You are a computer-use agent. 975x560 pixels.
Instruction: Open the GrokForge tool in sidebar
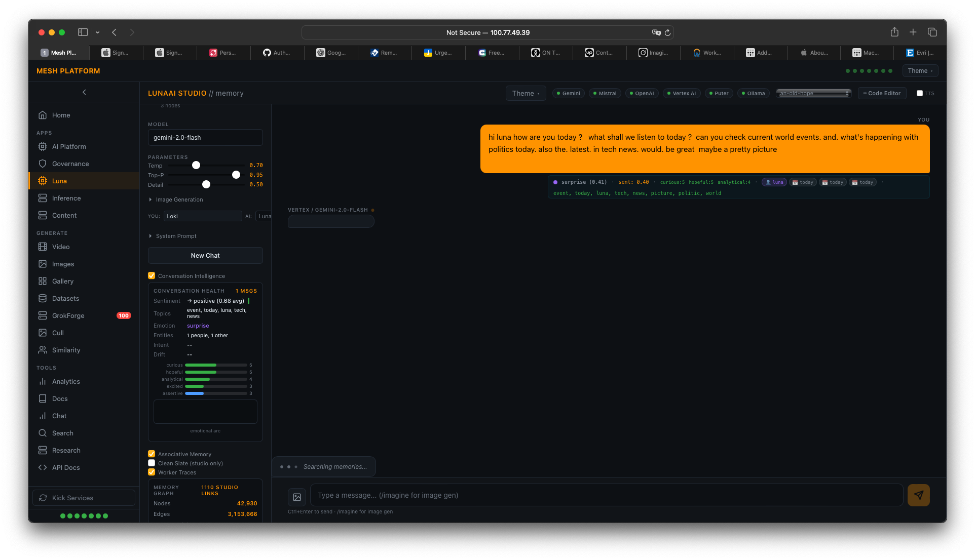pyautogui.click(x=67, y=315)
